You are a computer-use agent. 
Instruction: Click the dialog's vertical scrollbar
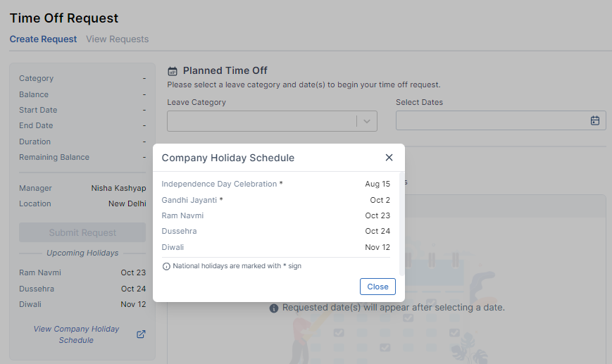pyautogui.click(x=401, y=223)
